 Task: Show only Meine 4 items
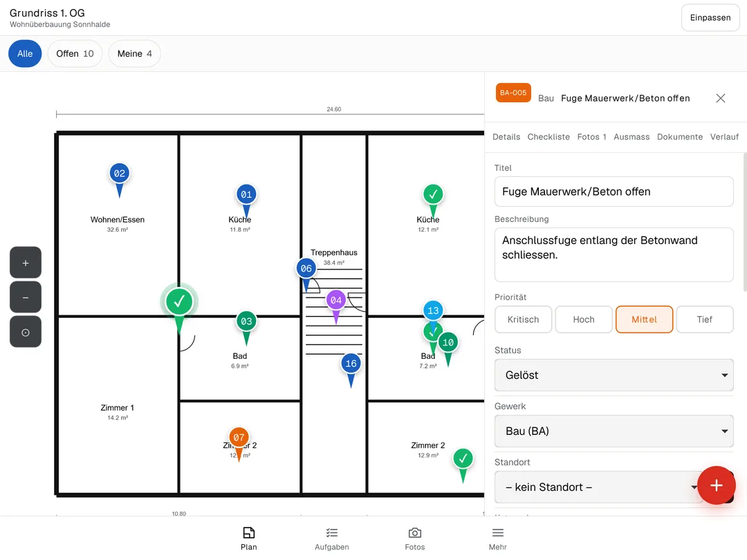[x=134, y=54]
